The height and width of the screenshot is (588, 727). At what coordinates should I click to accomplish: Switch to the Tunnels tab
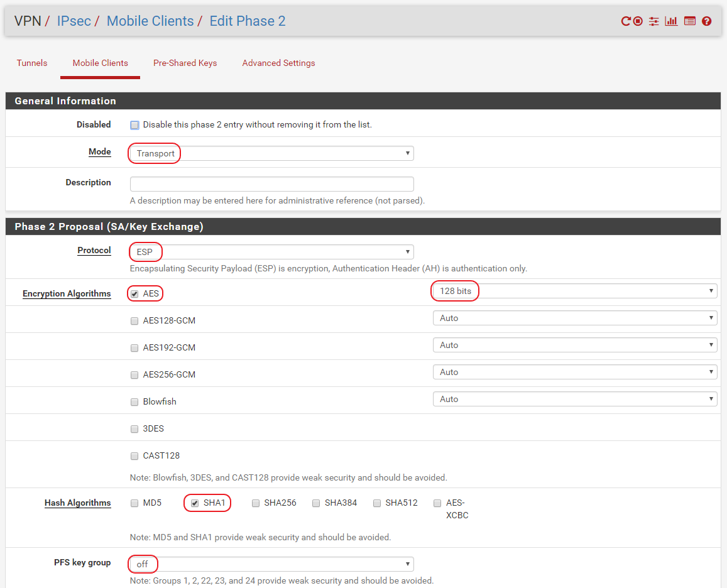(x=32, y=63)
